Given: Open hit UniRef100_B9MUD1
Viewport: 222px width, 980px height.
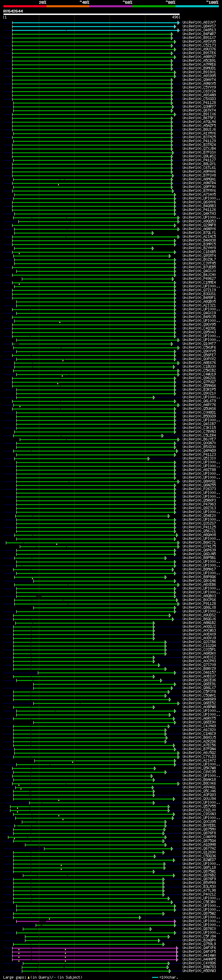Looking at the screenshot, I should point(199,68).
